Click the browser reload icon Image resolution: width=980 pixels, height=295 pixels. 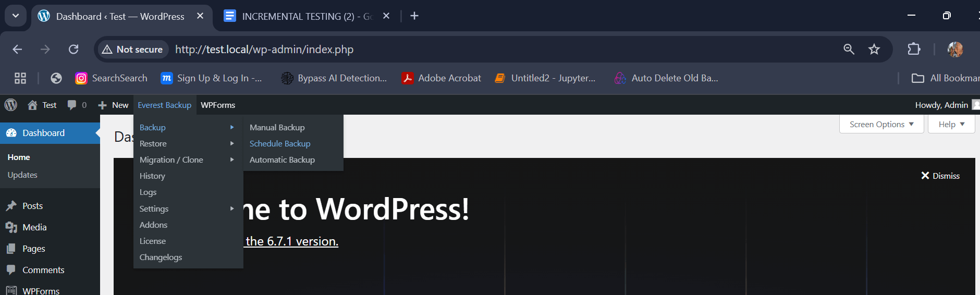tap(73, 50)
